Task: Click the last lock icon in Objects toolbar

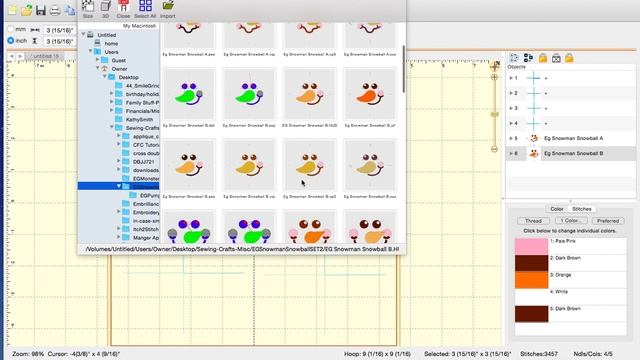Action: 569,58
